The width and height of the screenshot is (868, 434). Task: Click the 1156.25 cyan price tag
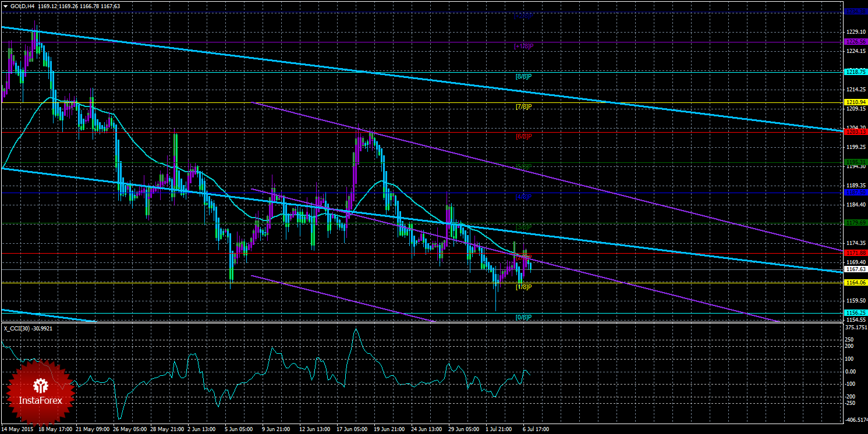[x=855, y=312]
